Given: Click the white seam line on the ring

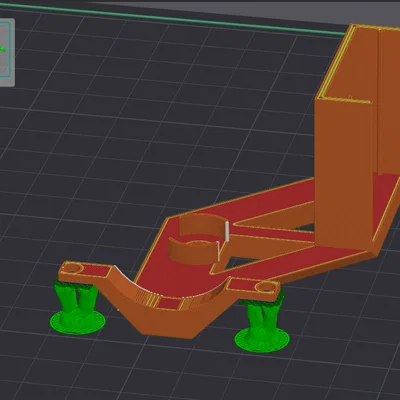Looking at the screenshot, I should [x=227, y=231].
